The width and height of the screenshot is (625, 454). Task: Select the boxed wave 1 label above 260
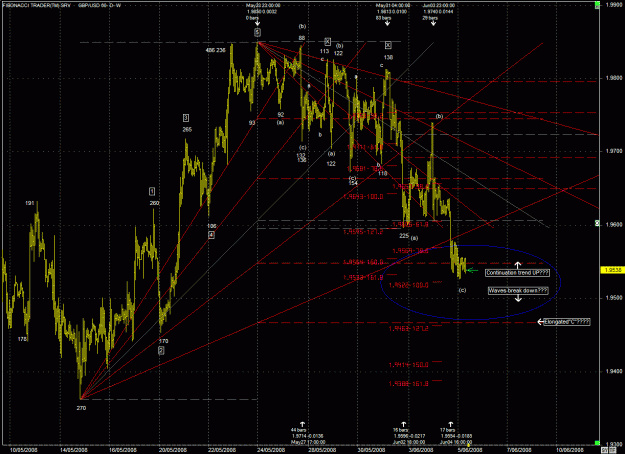click(152, 191)
